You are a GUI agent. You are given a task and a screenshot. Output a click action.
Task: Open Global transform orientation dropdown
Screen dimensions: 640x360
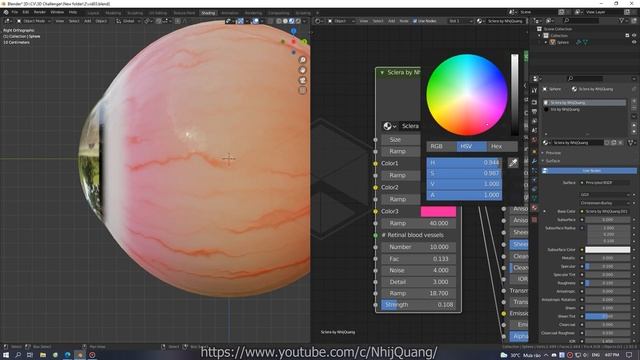(128, 21)
